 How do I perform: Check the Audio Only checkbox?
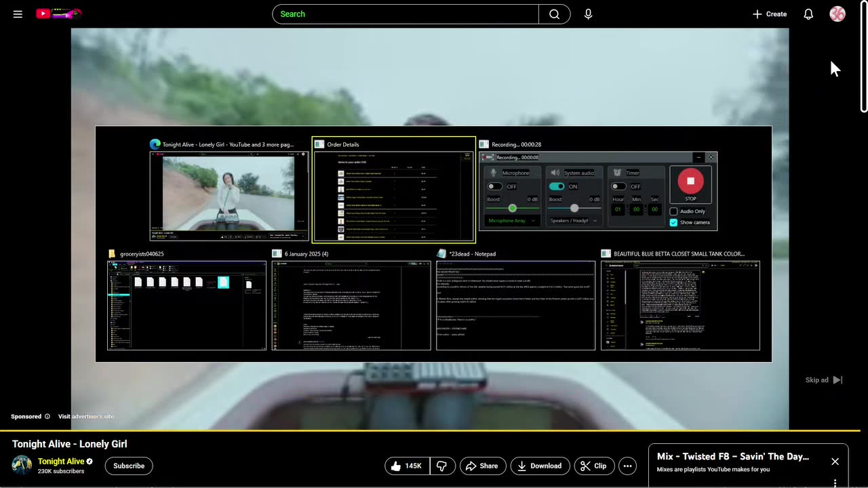pos(673,211)
